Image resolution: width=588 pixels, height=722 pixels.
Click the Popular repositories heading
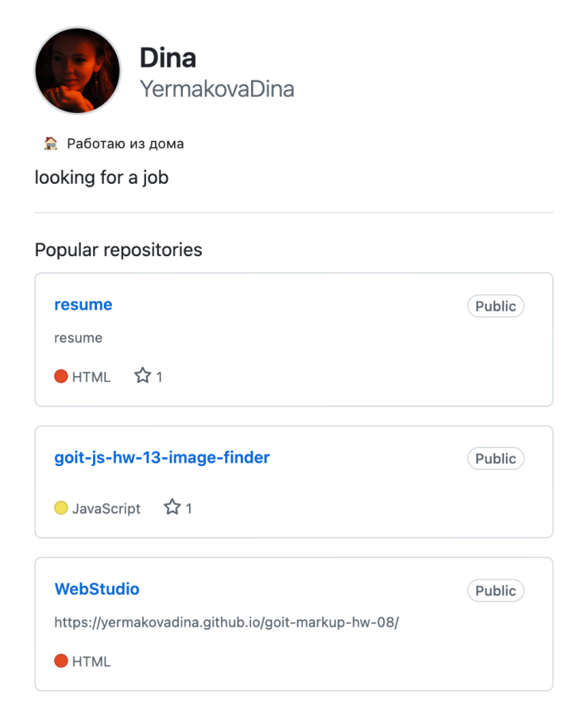pos(118,250)
